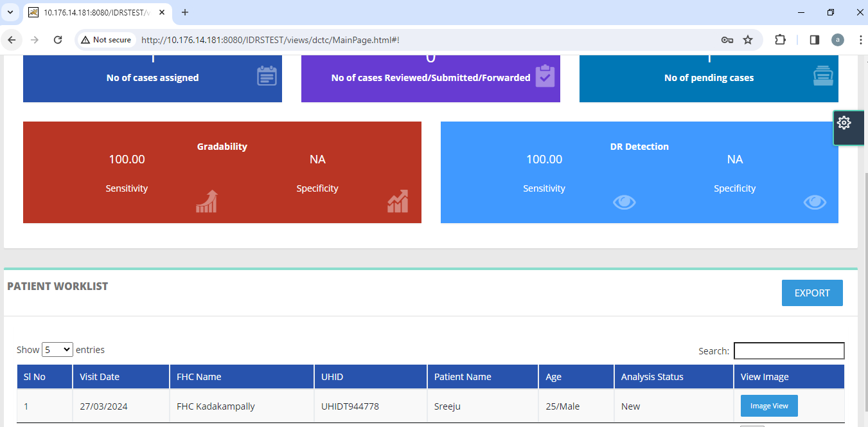Viewport: 868px width, 427px height.
Task: Click the Not secure warning indicator
Action: (106, 40)
